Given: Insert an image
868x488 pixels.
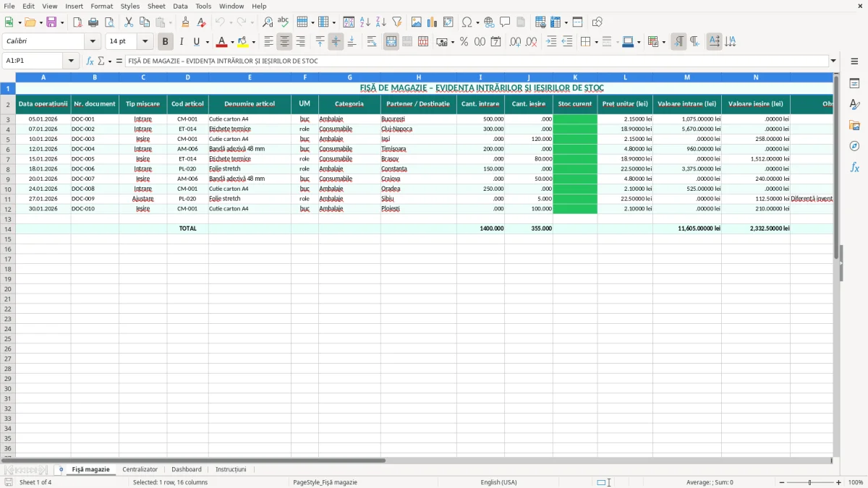Looking at the screenshot, I should [x=417, y=22].
